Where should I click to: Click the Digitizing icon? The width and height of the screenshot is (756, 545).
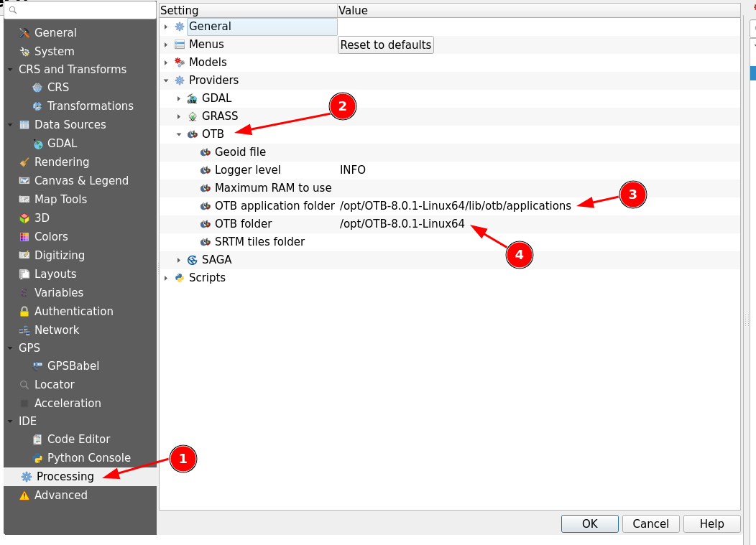(24, 256)
